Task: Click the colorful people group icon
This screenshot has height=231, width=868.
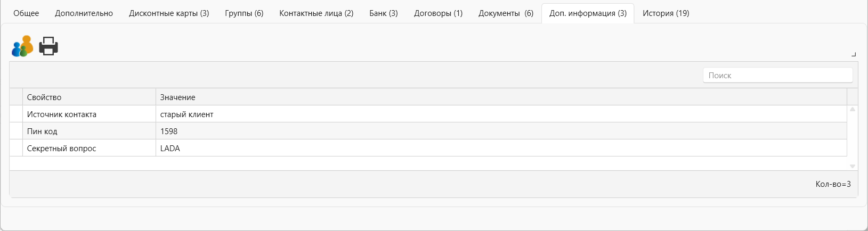Action: pos(22,46)
